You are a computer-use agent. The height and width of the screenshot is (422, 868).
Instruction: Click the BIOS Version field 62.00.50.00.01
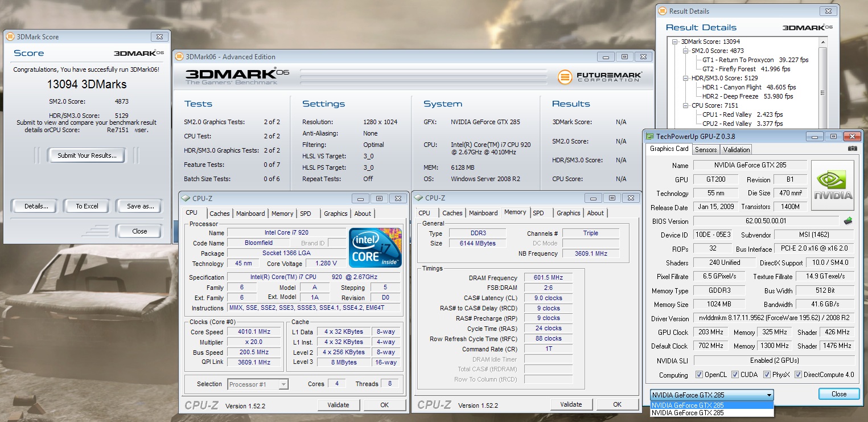pyautogui.click(x=766, y=221)
